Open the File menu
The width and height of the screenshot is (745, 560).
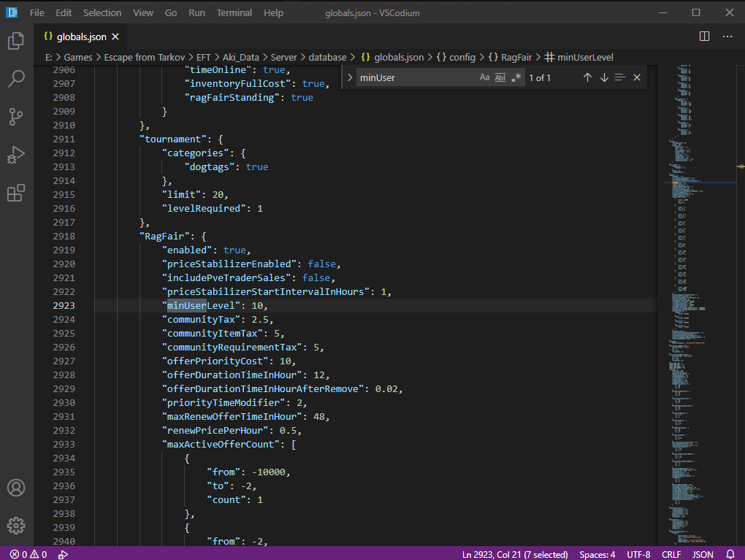coord(37,13)
